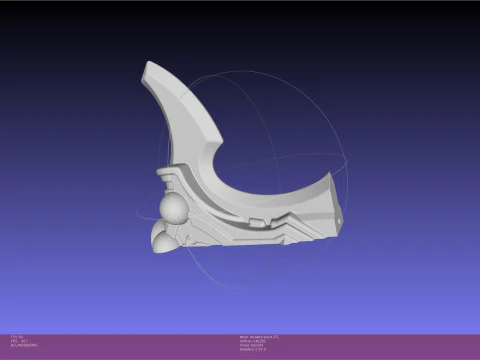Click the upper sphere on the model
Viewport: 480px width, 360px height.
(174, 208)
